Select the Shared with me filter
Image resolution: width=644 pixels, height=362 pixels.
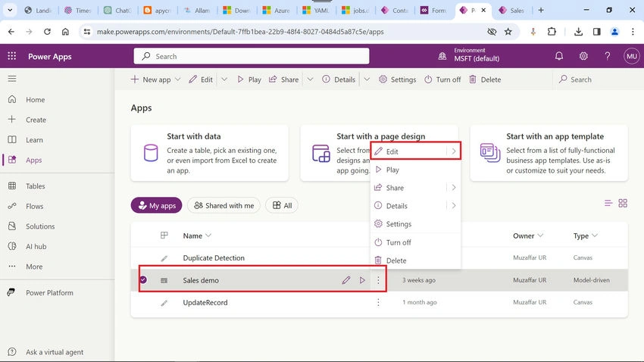[224, 205]
